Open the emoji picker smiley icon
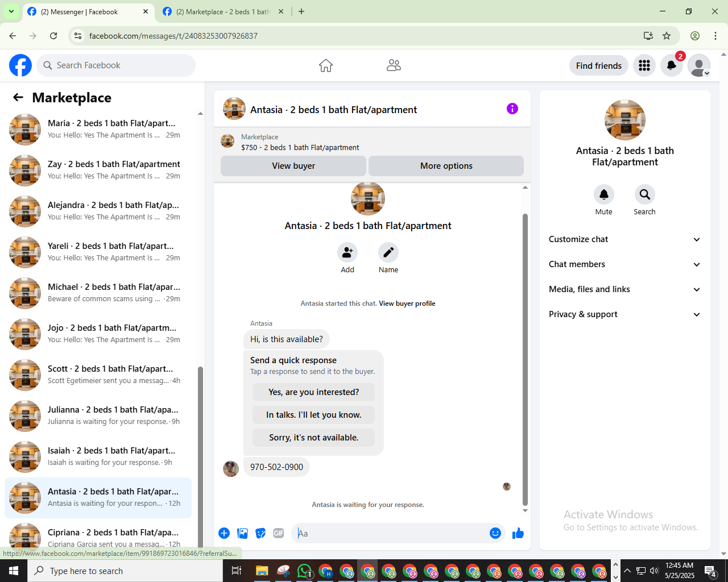 click(x=495, y=533)
